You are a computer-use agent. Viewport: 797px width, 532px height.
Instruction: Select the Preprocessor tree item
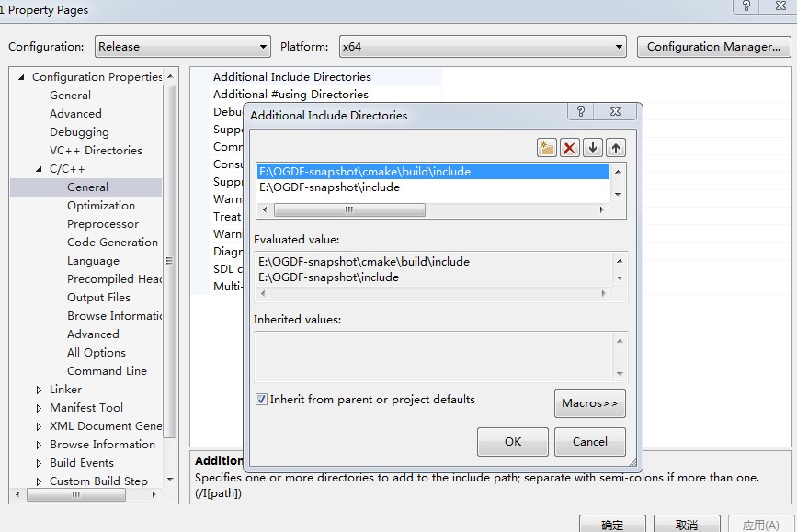pyautogui.click(x=103, y=224)
